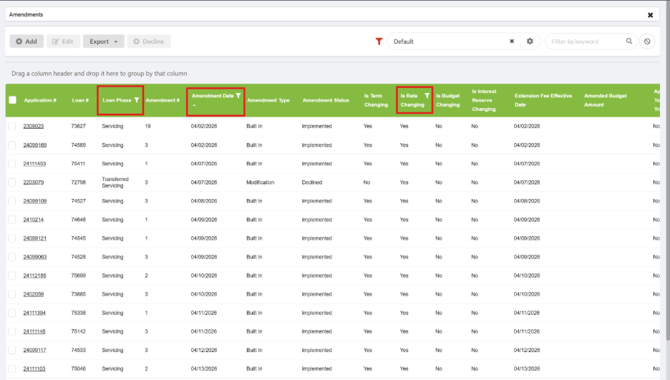This screenshot has width=670, height=380.
Task: Click into the Filter by keyword field
Action: coord(585,41)
